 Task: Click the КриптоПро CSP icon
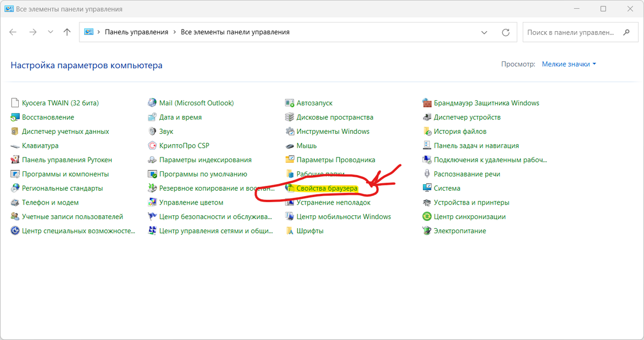(152, 146)
